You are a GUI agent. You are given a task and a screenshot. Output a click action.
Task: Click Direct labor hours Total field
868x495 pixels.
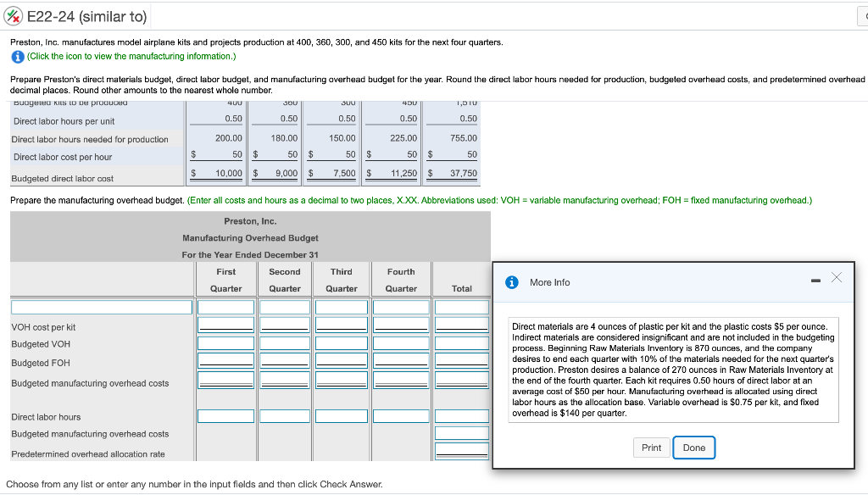coord(462,416)
